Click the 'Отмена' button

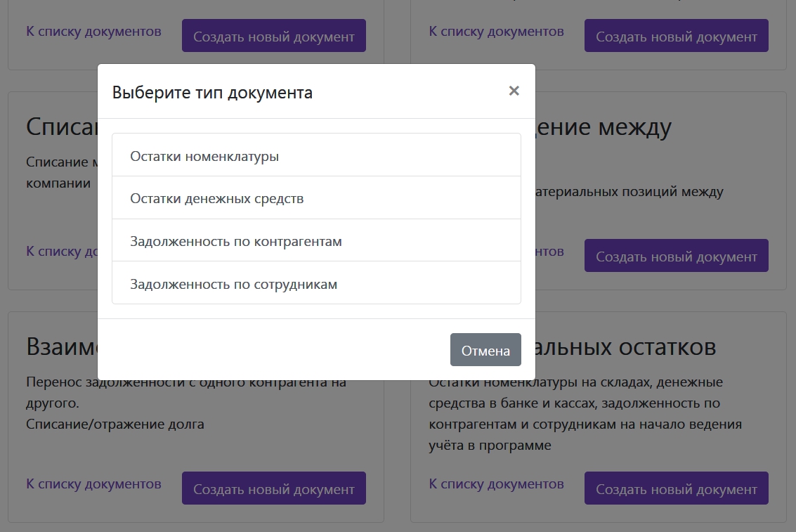point(485,350)
